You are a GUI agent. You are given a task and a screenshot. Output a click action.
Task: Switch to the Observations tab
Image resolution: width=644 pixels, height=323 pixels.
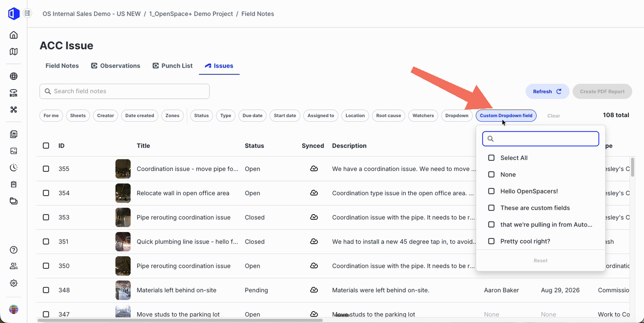pyautogui.click(x=115, y=66)
